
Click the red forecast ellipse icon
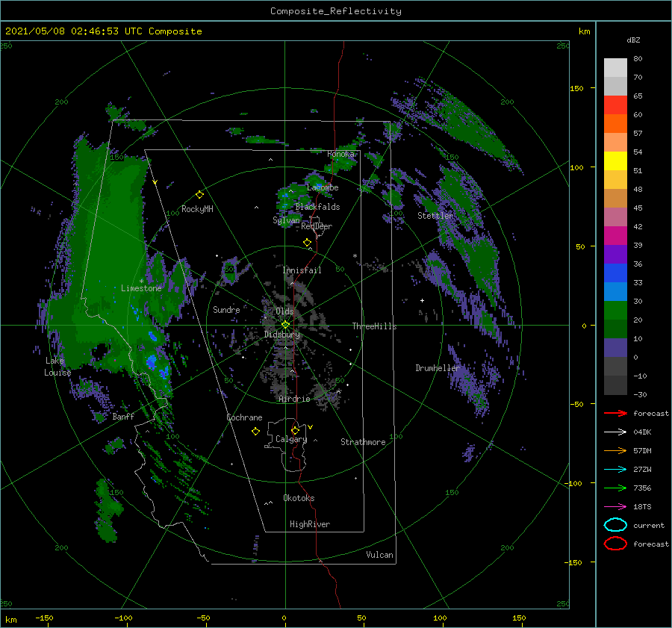(x=615, y=544)
